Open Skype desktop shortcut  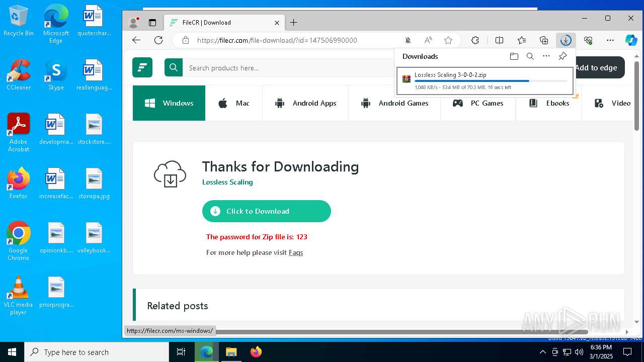click(x=56, y=75)
